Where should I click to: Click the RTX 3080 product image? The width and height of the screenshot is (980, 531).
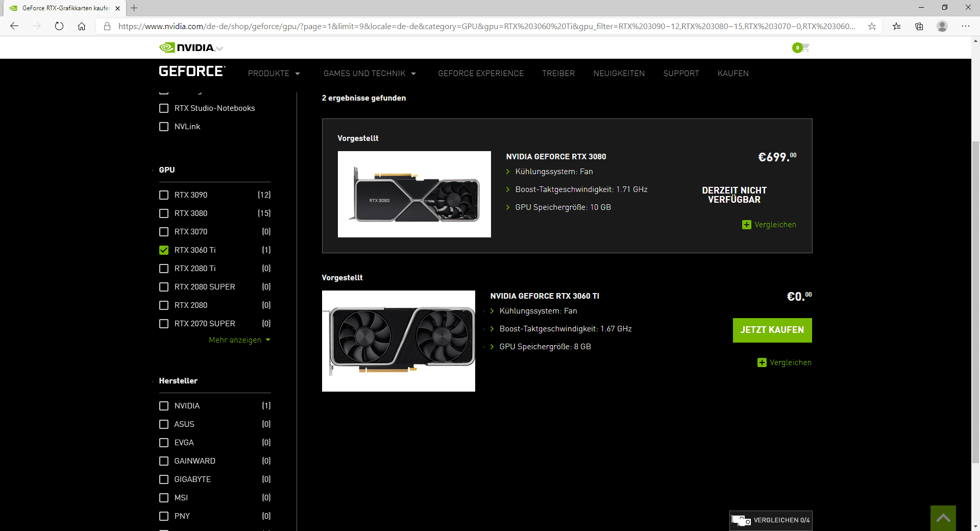point(414,194)
